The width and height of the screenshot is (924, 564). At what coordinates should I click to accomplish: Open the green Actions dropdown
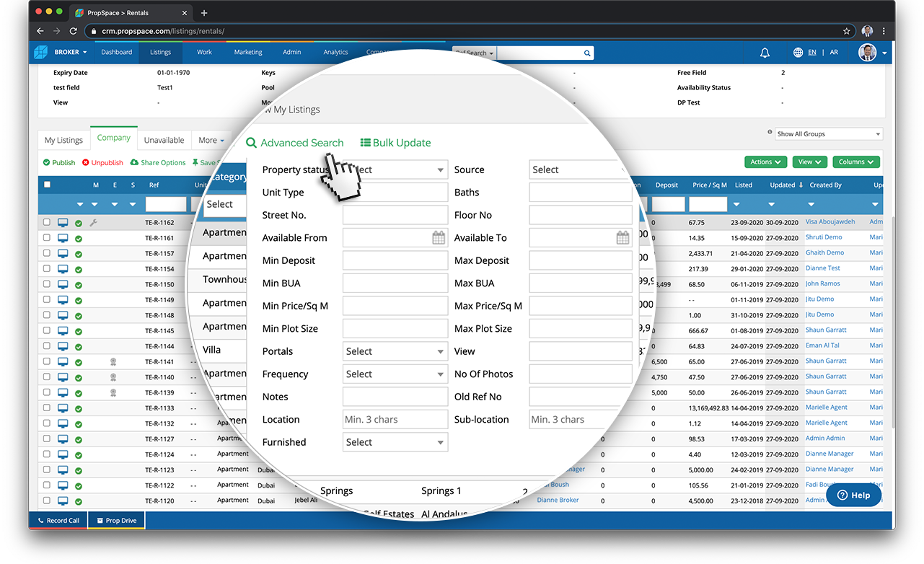click(x=765, y=162)
